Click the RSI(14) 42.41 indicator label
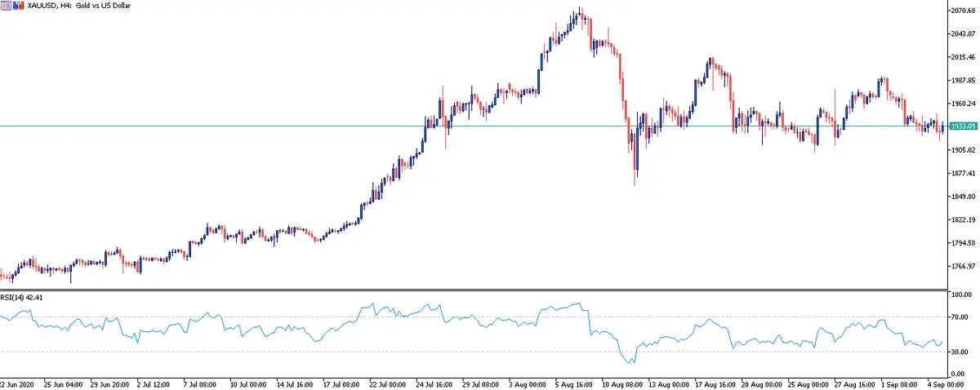 click(x=22, y=298)
